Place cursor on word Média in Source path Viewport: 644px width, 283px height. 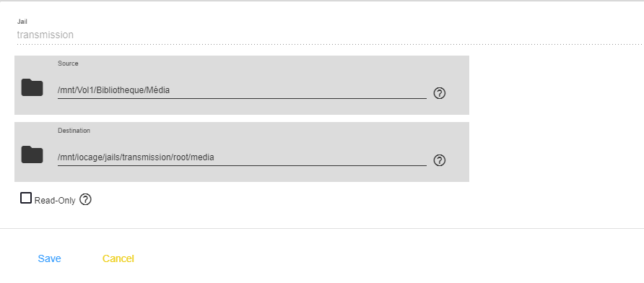159,90
